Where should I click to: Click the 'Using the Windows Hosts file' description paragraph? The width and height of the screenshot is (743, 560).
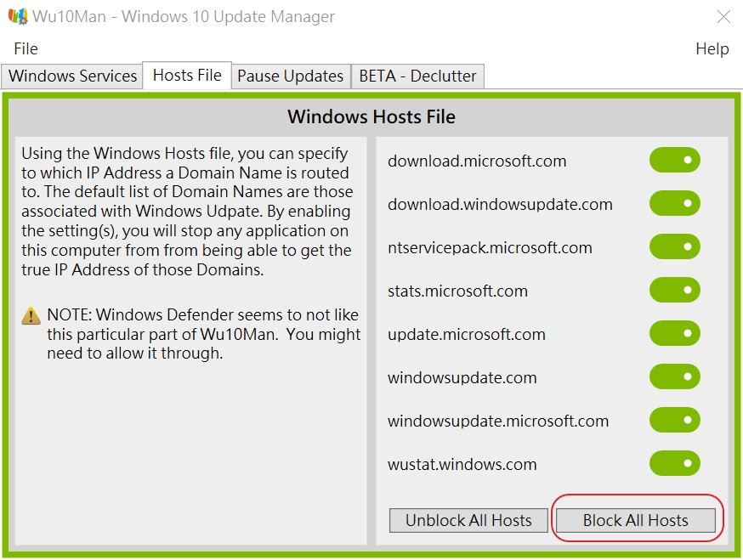pos(187,212)
